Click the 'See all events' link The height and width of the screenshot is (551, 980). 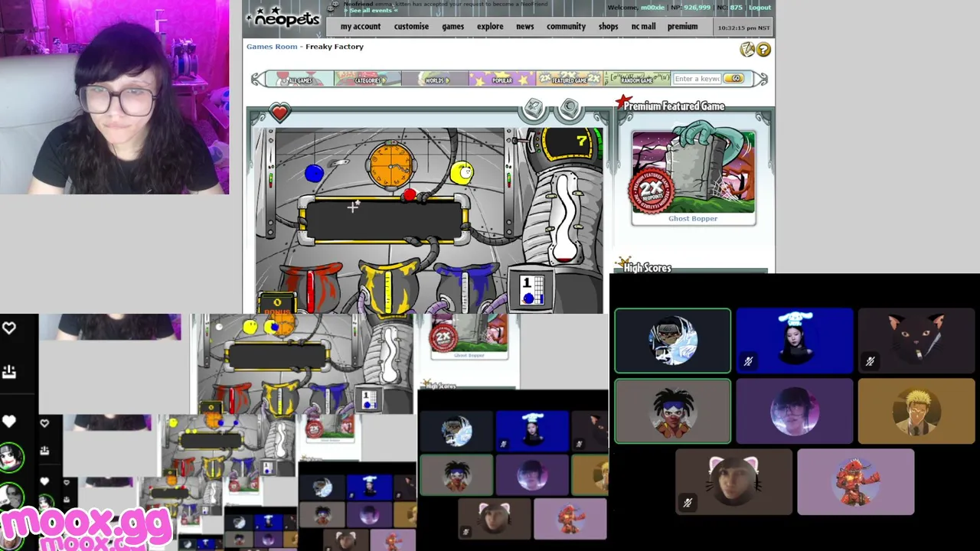pos(371,11)
